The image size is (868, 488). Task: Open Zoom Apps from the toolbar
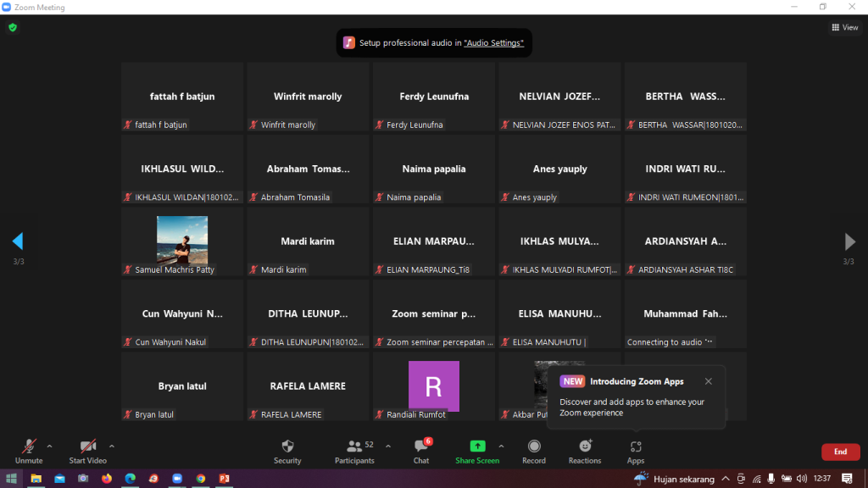click(x=636, y=451)
